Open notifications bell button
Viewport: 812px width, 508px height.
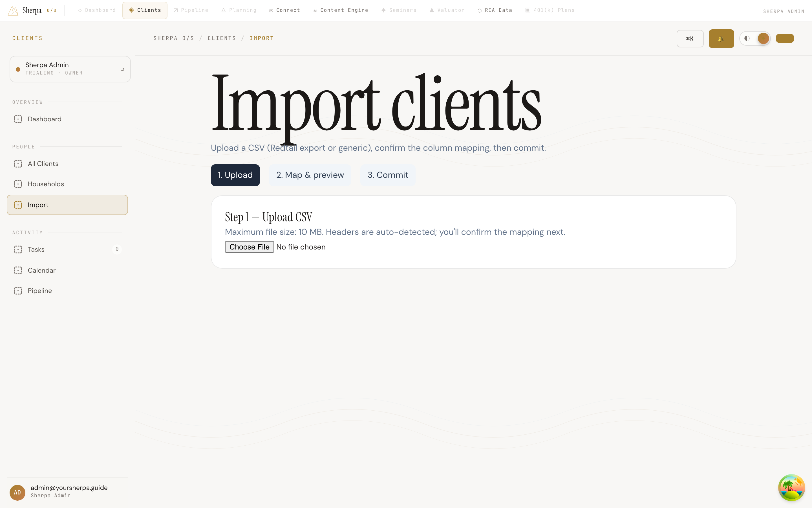click(x=721, y=39)
